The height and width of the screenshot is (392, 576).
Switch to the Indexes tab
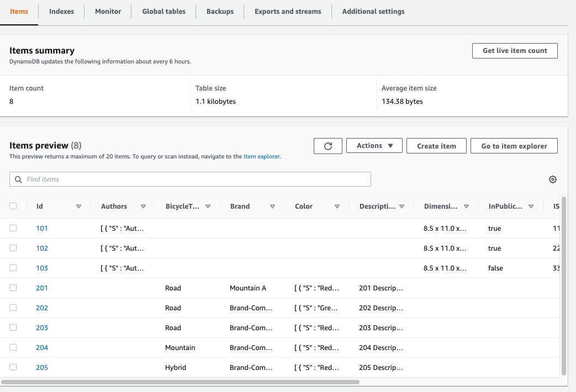pos(61,12)
